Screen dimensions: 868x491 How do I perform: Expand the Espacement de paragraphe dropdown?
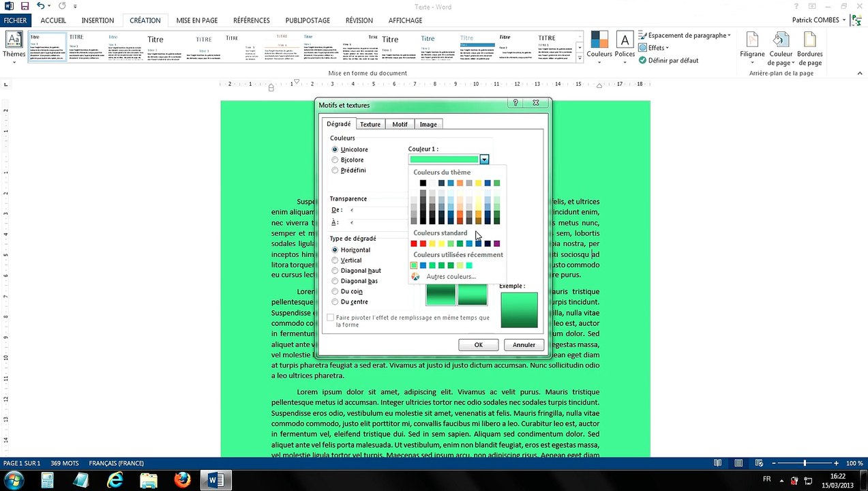pos(689,35)
